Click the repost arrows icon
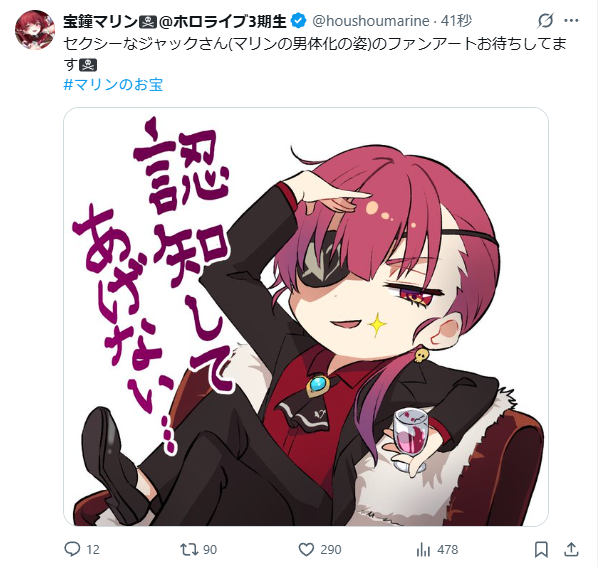Screen dimensions: 598x567 point(189,549)
